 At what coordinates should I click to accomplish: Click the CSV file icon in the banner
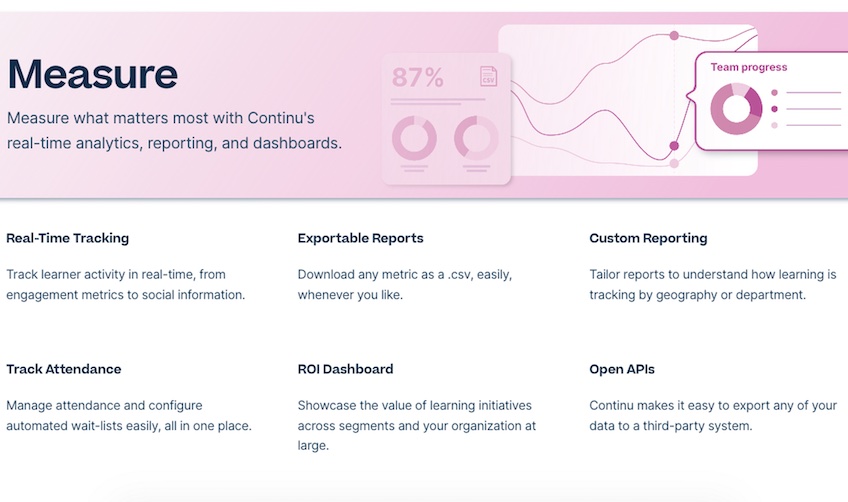point(488,76)
